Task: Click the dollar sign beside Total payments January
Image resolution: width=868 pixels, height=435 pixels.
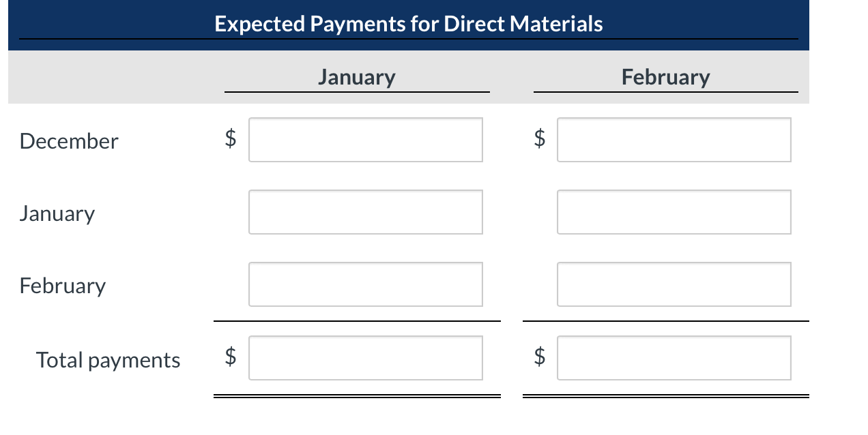Action: (231, 355)
